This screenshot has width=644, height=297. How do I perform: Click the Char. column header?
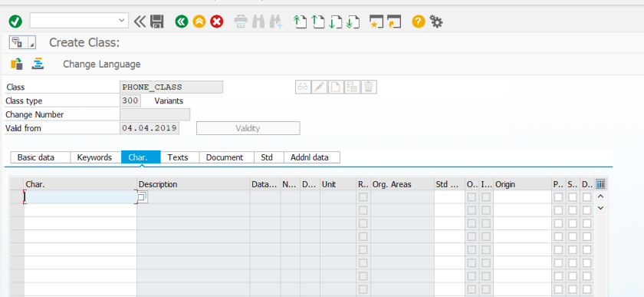(80, 184)
